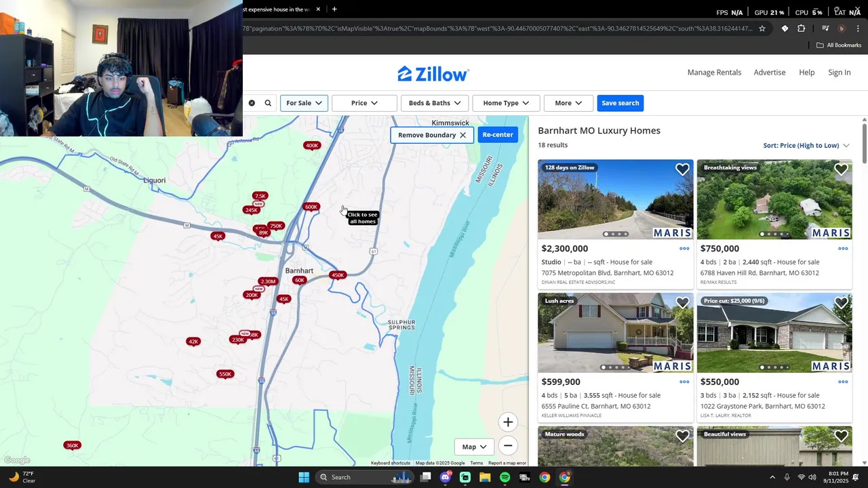
Task: Select the 42K map price marker
Action: [x=193, y=342]
